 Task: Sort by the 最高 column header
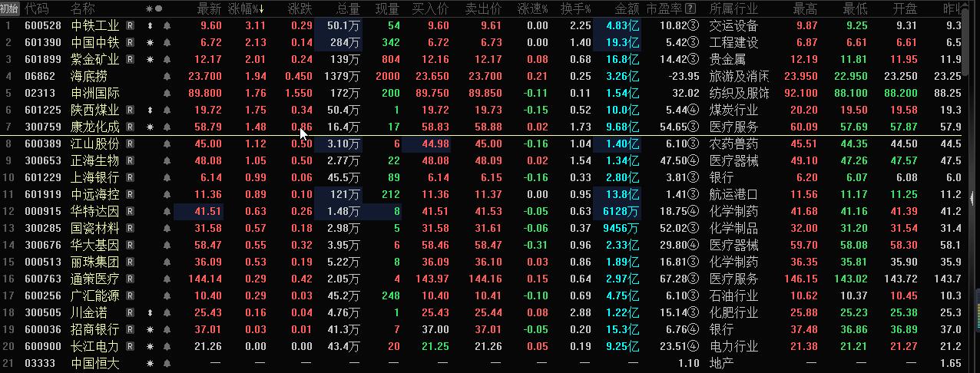click(x=805, y=9)
